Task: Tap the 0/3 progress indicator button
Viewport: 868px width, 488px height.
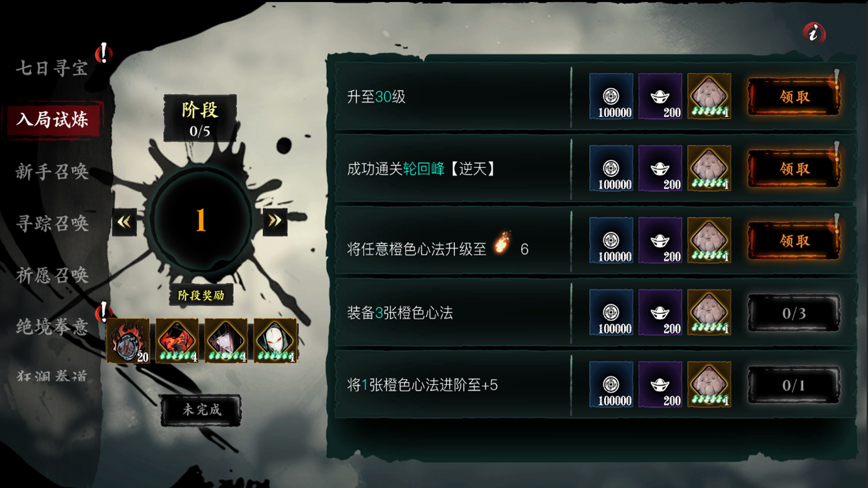Action: tap(794, 313)
